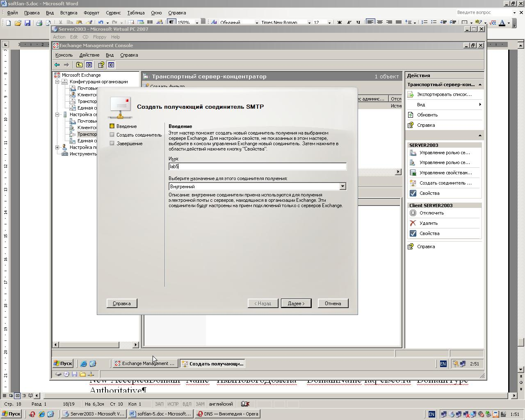
Task: Click the guest Пуск start button
Action: [63, 363]
